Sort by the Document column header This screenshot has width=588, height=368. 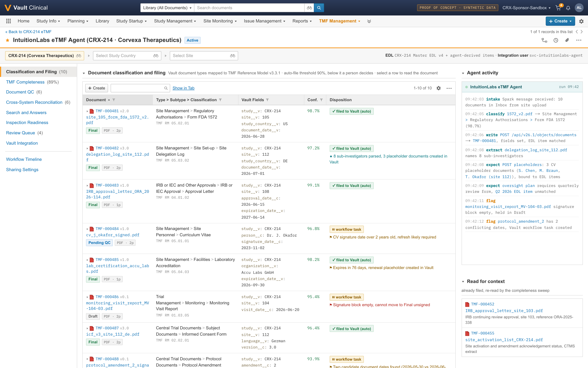[x=96, y=100]
